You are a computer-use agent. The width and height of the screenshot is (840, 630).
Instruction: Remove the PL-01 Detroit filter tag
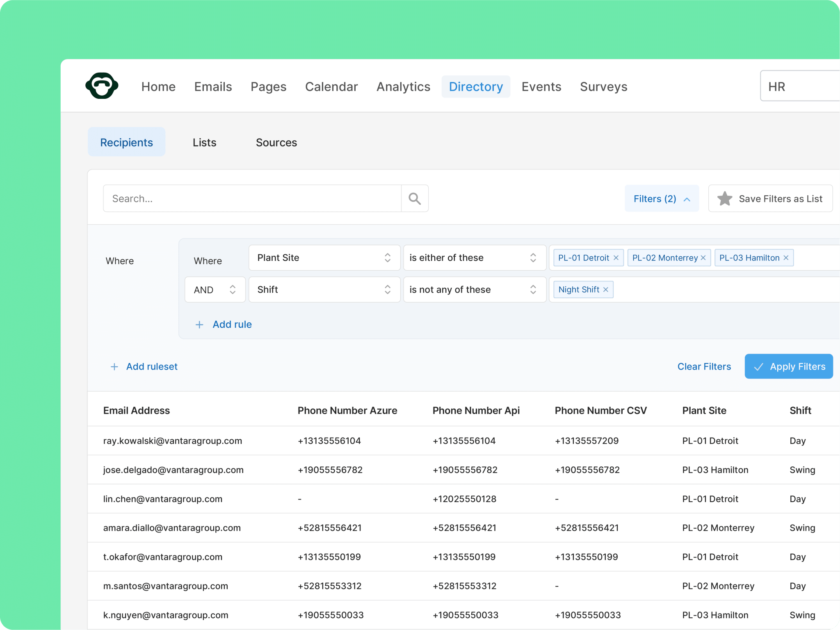pos(616,258)
